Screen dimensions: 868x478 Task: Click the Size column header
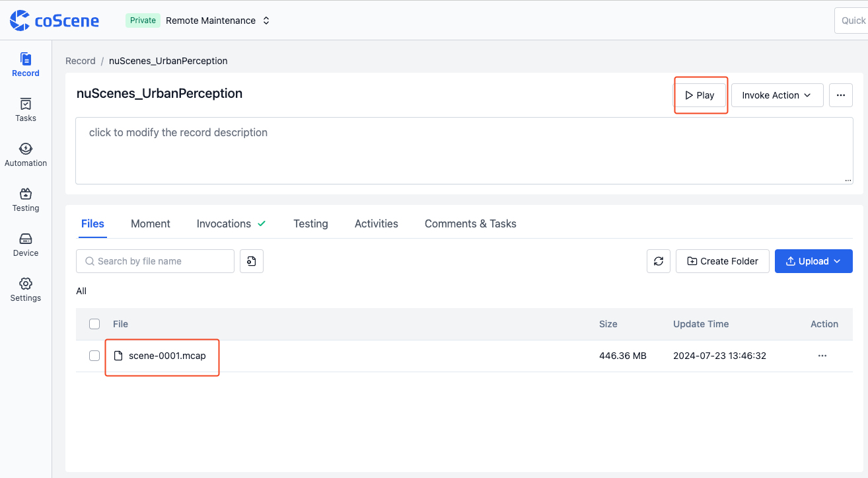pos(608,324)
